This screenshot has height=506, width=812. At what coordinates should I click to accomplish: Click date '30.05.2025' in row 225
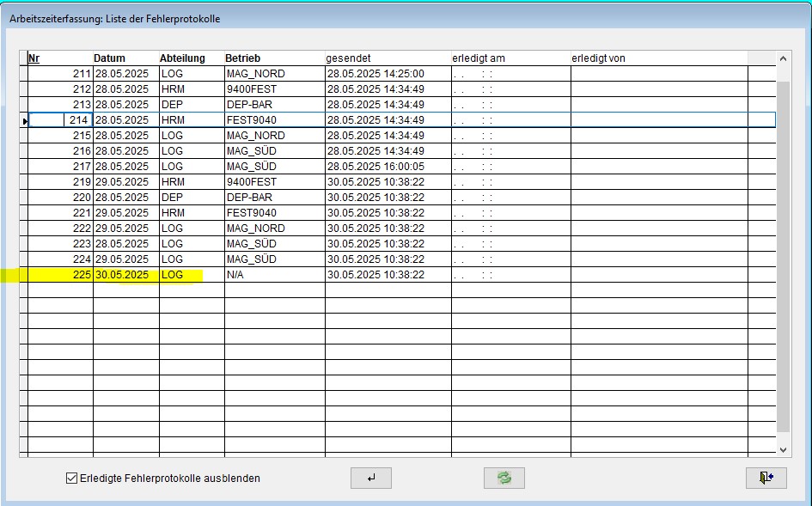click(122, 275)
